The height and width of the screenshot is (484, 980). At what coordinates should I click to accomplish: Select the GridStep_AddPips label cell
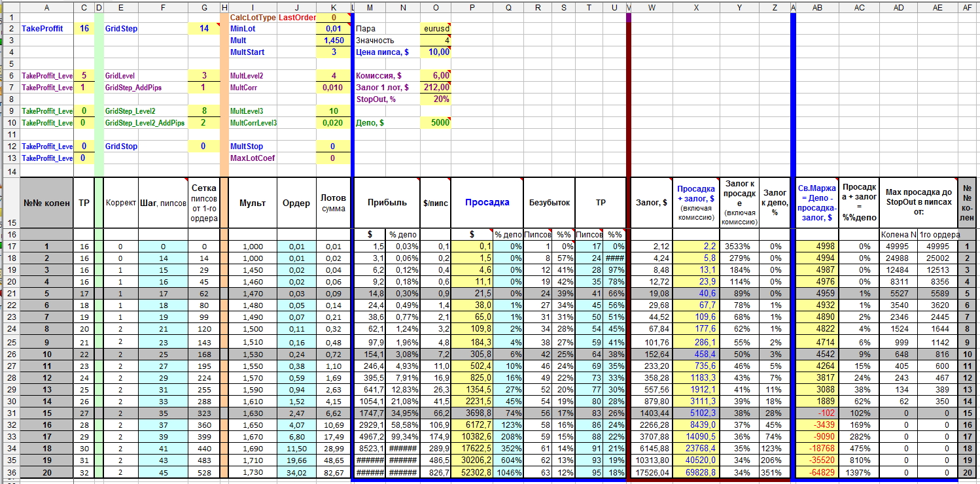(145, 88)
